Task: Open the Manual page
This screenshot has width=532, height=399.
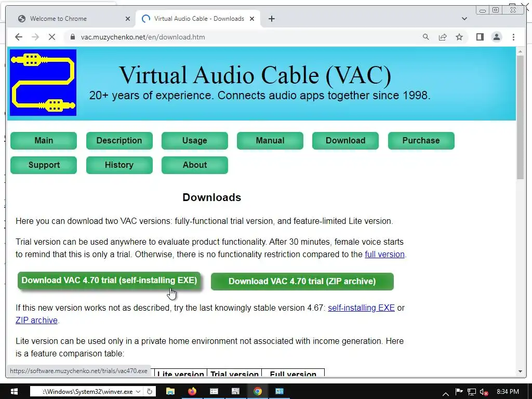Action: pyautogui.click(x=270, y=140)
